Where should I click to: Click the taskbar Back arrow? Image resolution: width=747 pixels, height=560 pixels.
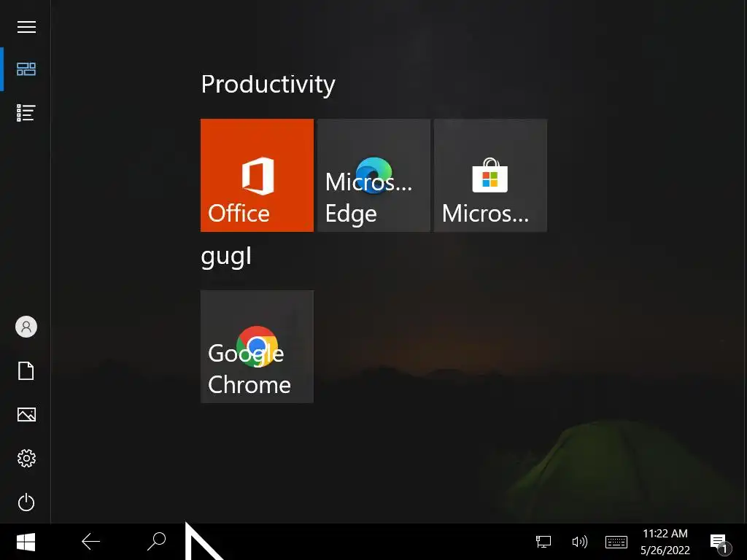pyautogui.click(x=90, y=542)
